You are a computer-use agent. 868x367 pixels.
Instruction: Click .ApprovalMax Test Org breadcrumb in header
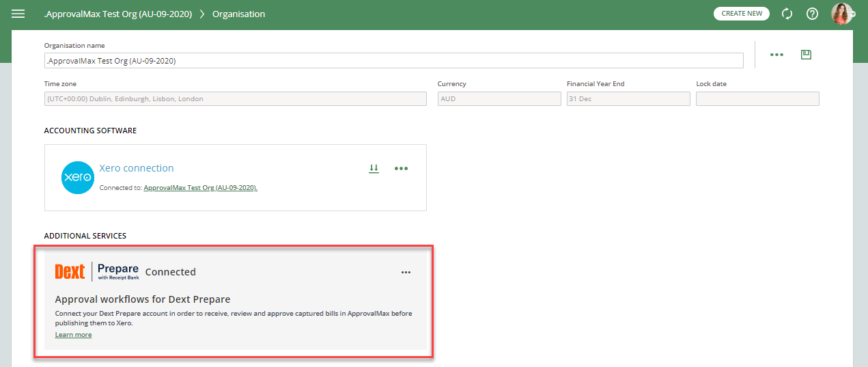pos(118,14)
